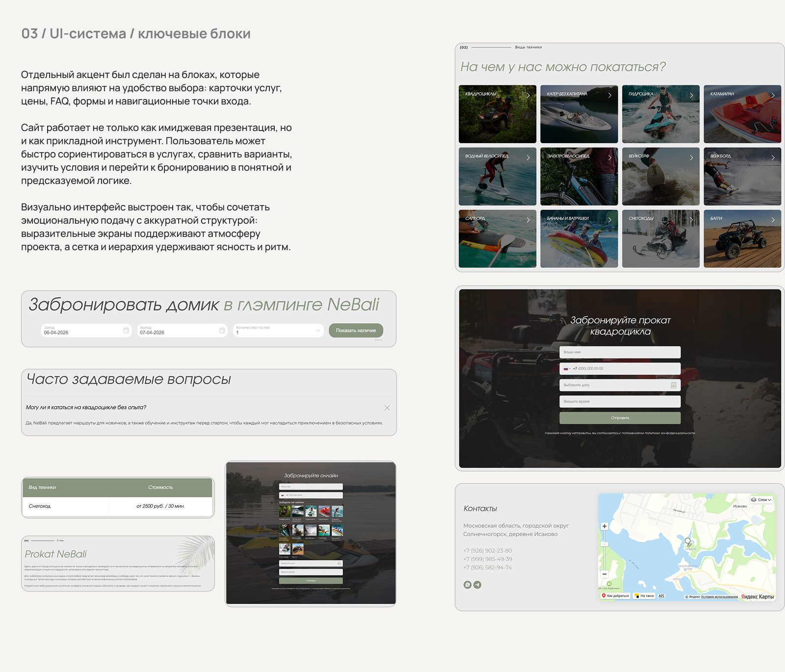Select the Заезд date field 06-04-2026
This screenshot has width=785, height=672.
point(86,331)
